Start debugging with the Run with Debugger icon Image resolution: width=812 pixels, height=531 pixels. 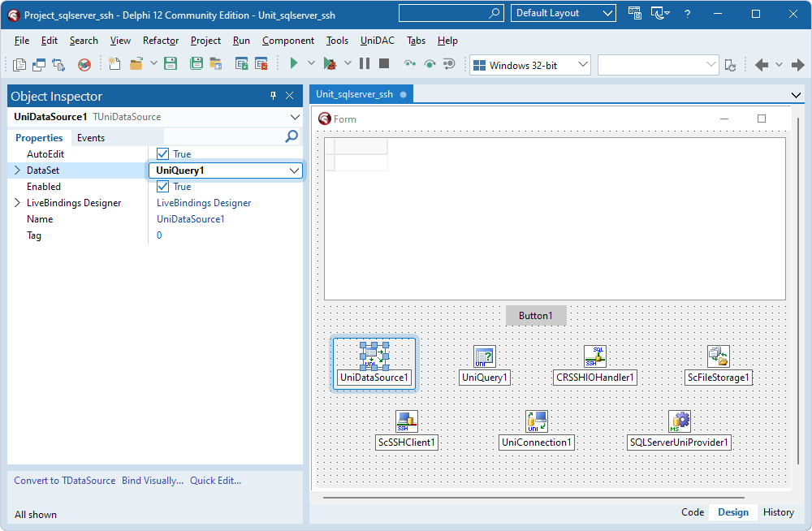click(332, 63)
